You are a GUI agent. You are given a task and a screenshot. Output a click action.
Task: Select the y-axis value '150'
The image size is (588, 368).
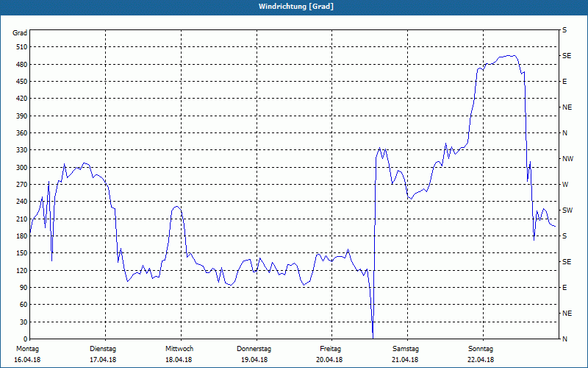pyautogui.click(x=22, y=253)
